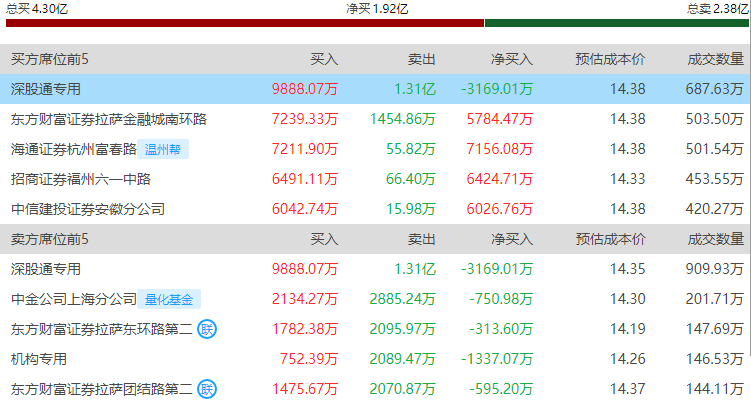Click sell amount 15.98万
751x401 pixels.
pyautogui.click(x=411, y=209)
